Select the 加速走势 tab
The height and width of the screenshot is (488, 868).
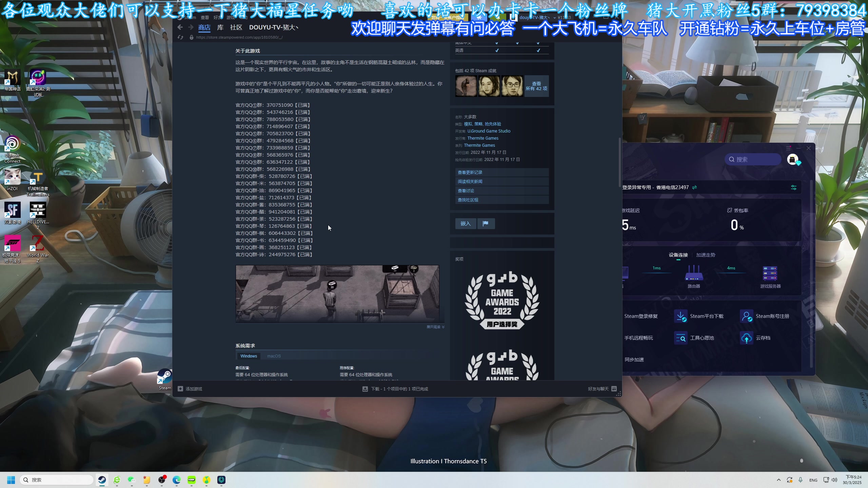coord(706,255)
